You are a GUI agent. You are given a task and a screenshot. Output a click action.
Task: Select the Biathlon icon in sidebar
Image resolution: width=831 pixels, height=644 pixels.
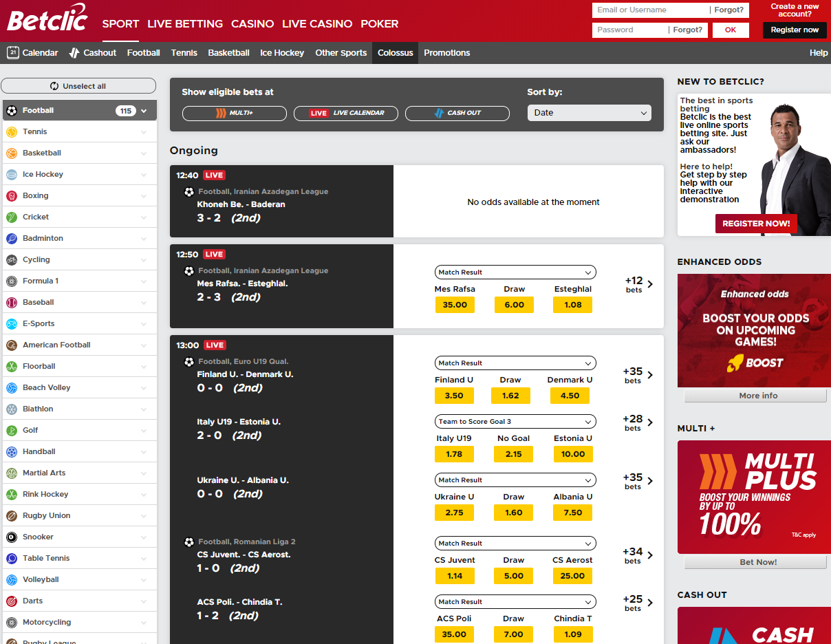12,409
